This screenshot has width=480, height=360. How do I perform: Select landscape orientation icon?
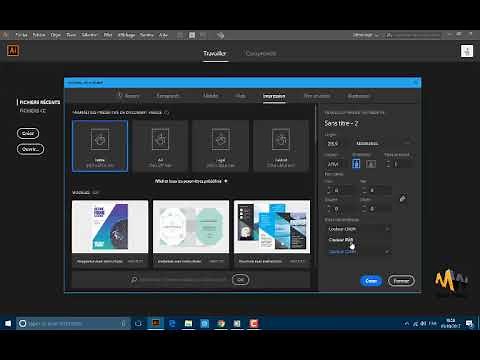point(371,164)
